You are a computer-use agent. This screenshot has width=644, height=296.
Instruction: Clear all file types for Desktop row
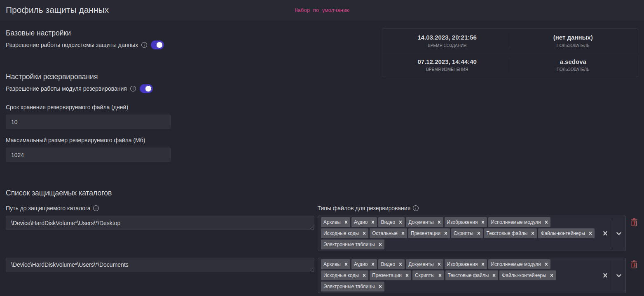pyautogui.click(x=605, y=233)
